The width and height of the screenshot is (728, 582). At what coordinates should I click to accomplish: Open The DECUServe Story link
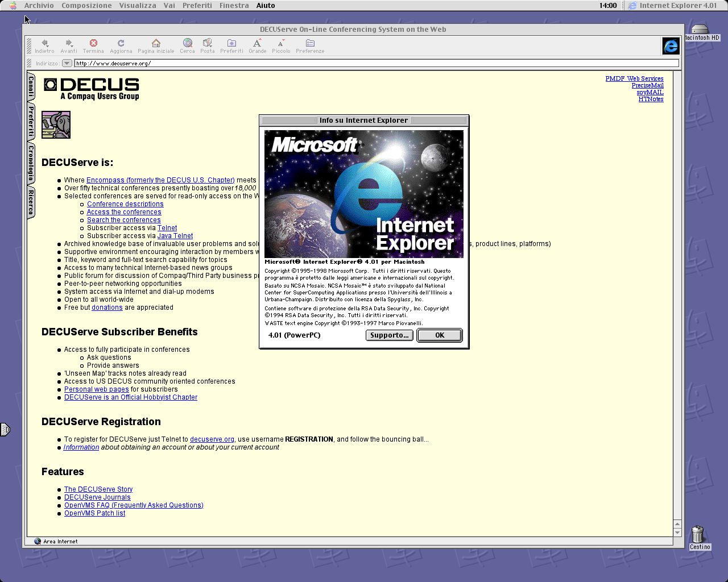pyautogui.click(x=98, y=489)
